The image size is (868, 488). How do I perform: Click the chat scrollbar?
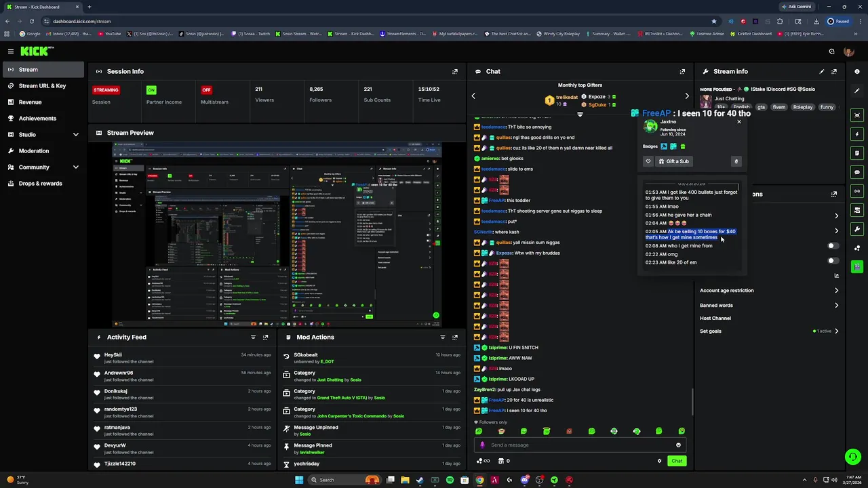[692, 403]
